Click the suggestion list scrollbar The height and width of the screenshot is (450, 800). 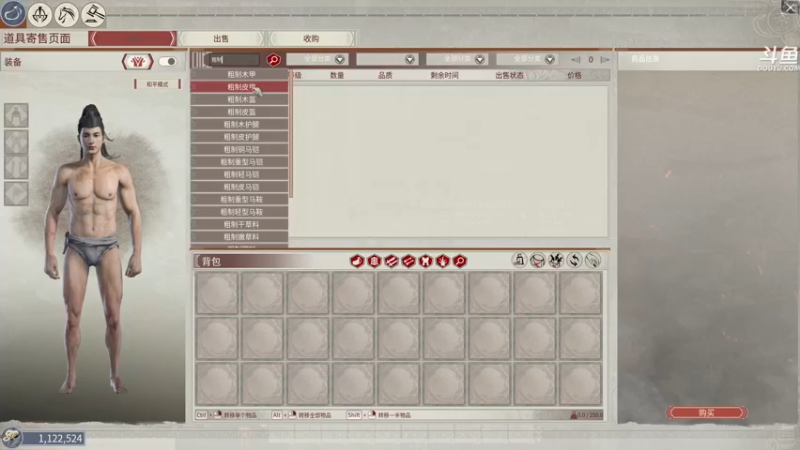pos(291,134)
